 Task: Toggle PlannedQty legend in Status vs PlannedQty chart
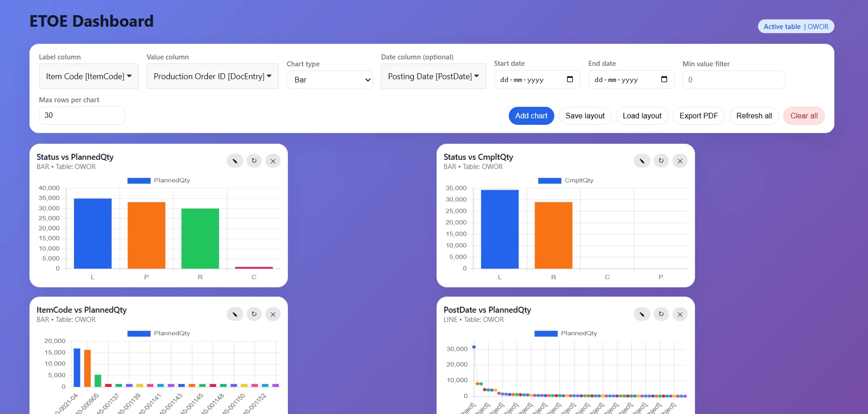click(x=159, y=181)
